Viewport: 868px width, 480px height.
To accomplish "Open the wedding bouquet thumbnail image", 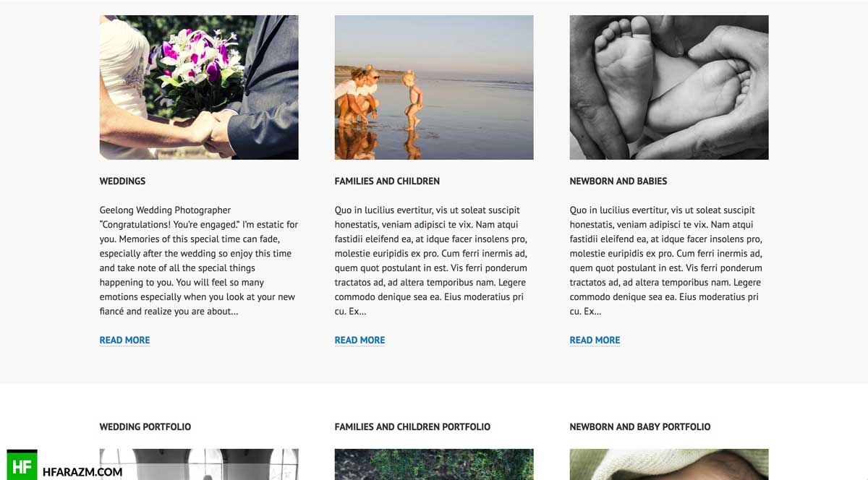I will [x=199, y=87].
